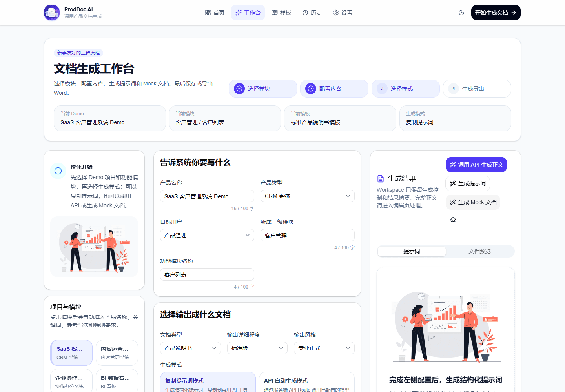Click the ProdDoc AI logo icon
This screenshot has height=392, width=565.
coord(52,13)
